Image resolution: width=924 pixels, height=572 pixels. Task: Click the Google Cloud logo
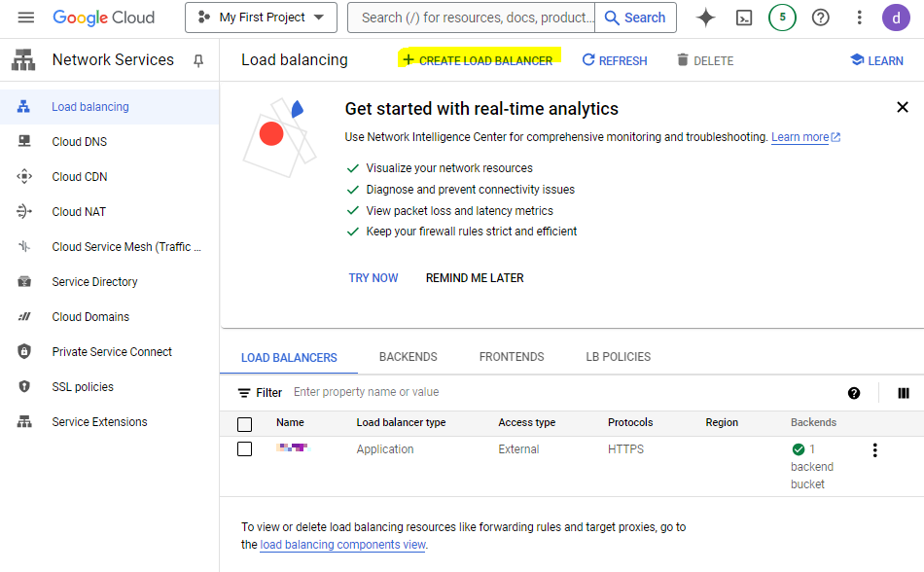(104, 18)
